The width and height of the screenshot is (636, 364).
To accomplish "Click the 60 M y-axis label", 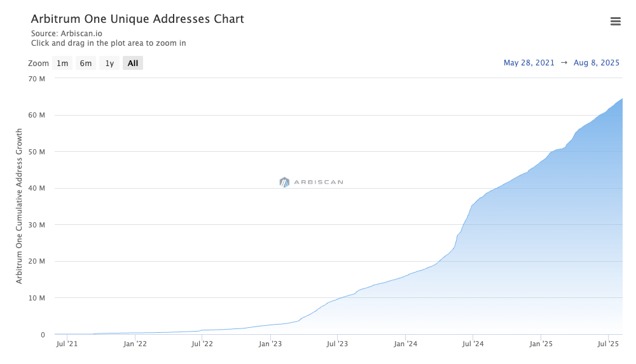I will tap(36, 115).
